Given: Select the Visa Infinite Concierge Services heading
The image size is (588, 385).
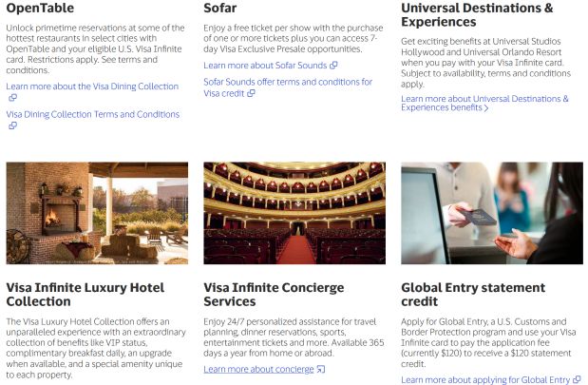Looking at the screenshot, I should pos(274,295).
